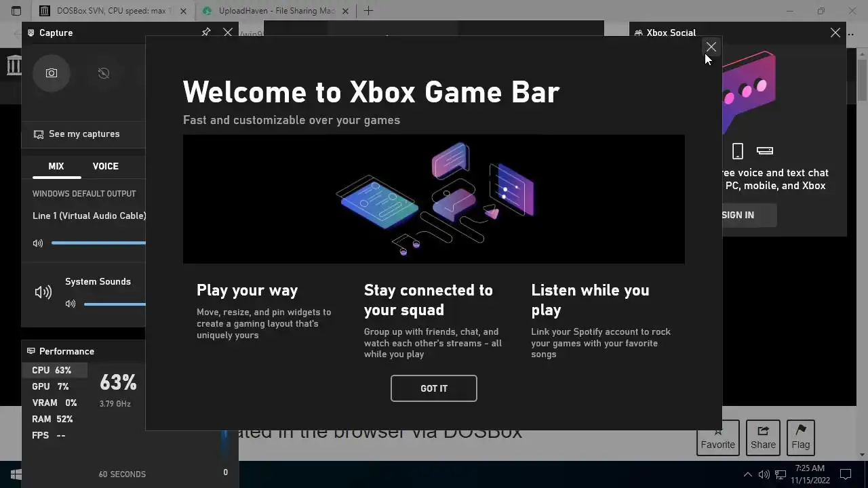Select VRAM 0% in Performance widget

(56, 403)
